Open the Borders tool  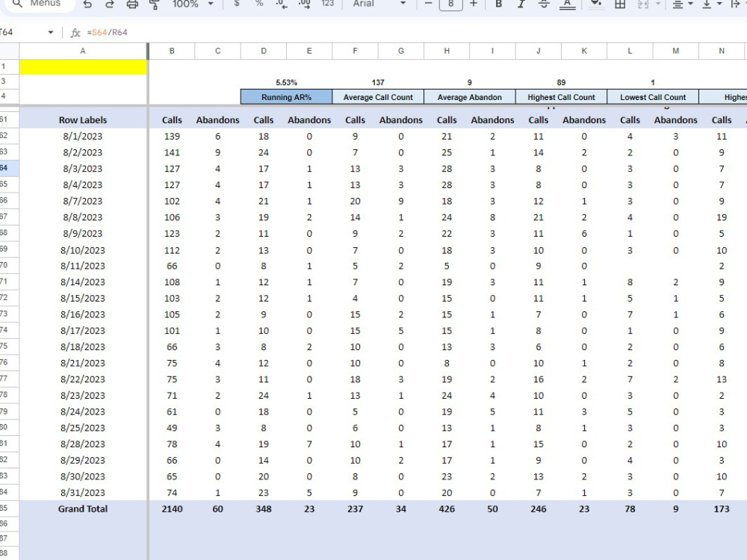pos(620,4)
